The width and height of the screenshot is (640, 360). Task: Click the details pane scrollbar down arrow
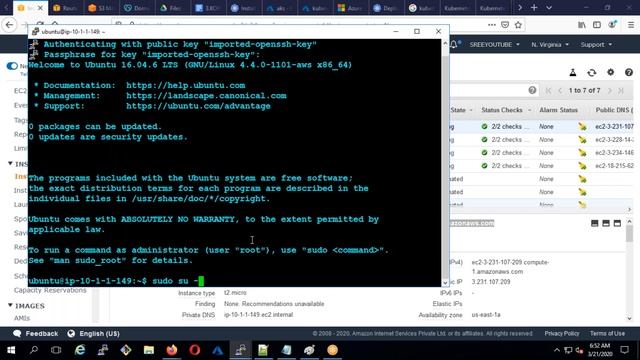(x=629, y=318)
